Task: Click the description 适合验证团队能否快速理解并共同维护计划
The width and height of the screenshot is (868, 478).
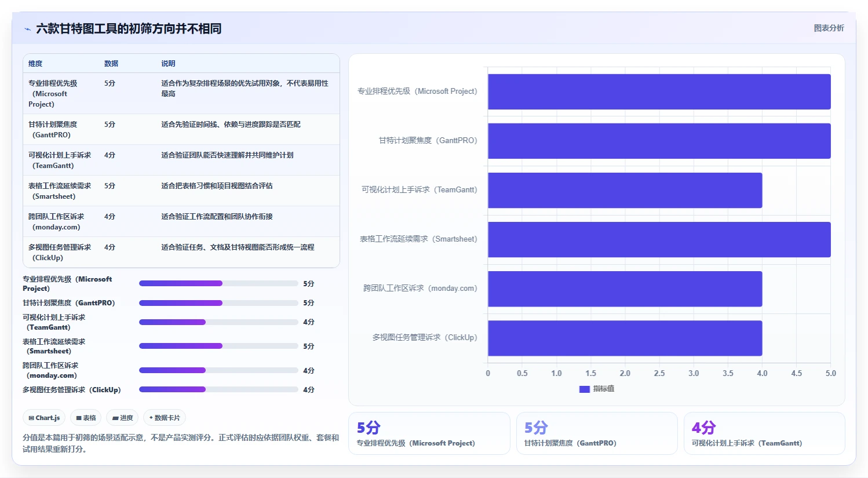Action: coord(227,155)
